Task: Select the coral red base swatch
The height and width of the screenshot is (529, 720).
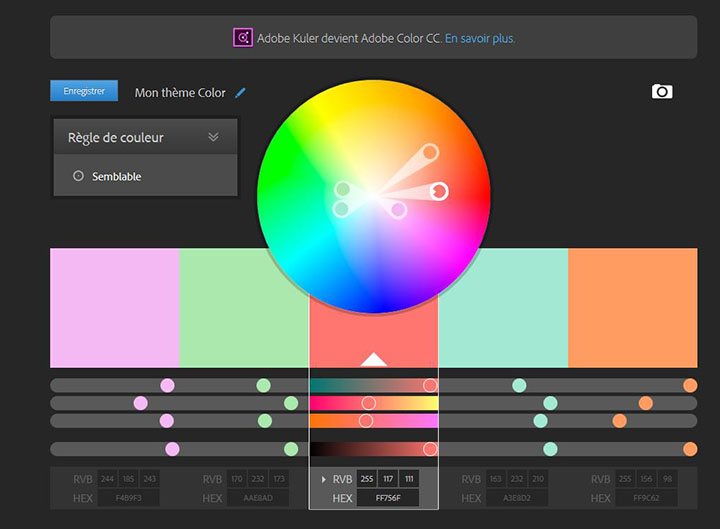Action: point(374,332)
